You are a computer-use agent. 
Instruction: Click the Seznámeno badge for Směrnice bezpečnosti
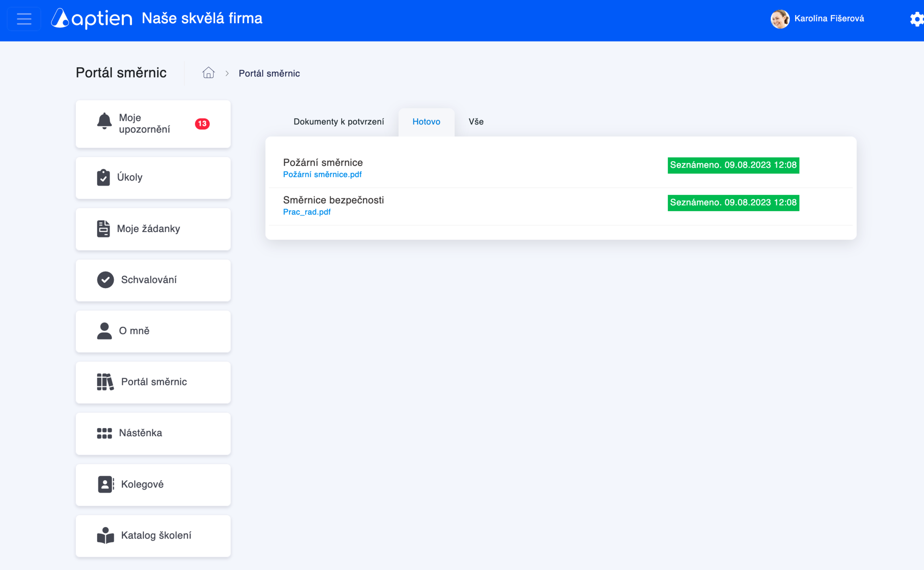[x=733, y=203]
